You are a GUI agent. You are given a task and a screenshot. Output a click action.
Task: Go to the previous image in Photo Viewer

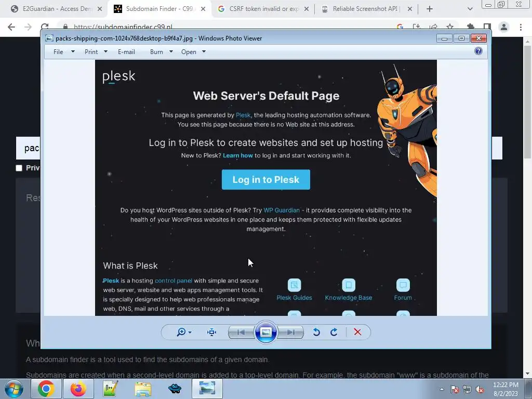click(241, 332)
